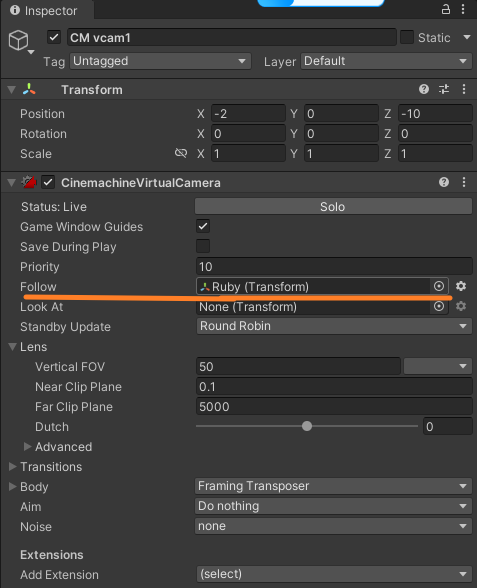Image resolution: width=477 pixels, height=588 pixels.
Task: Click the Transform presets slider icon
Action: point(444,89)
